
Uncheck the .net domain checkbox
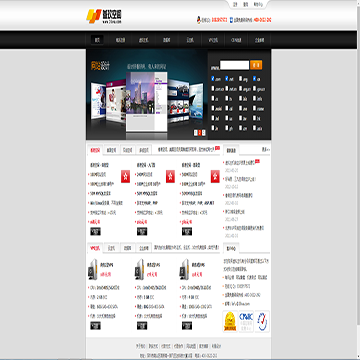tap(227, 79)
